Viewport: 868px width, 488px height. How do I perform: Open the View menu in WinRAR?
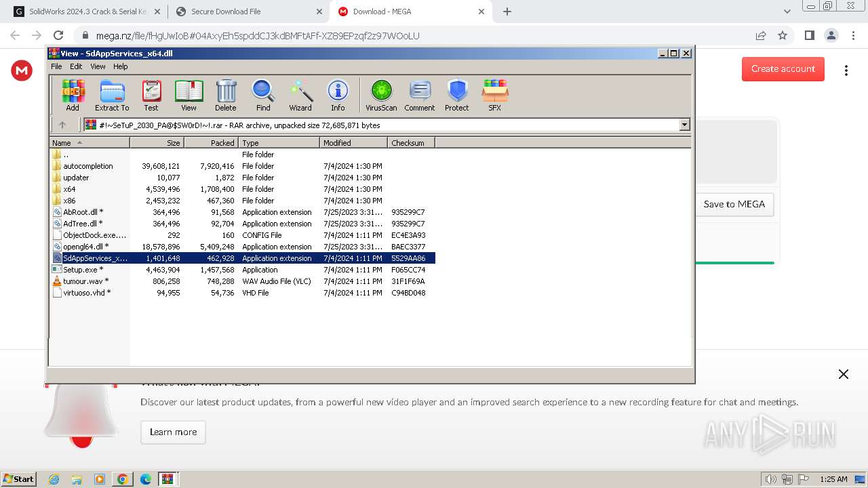point(98,66)
